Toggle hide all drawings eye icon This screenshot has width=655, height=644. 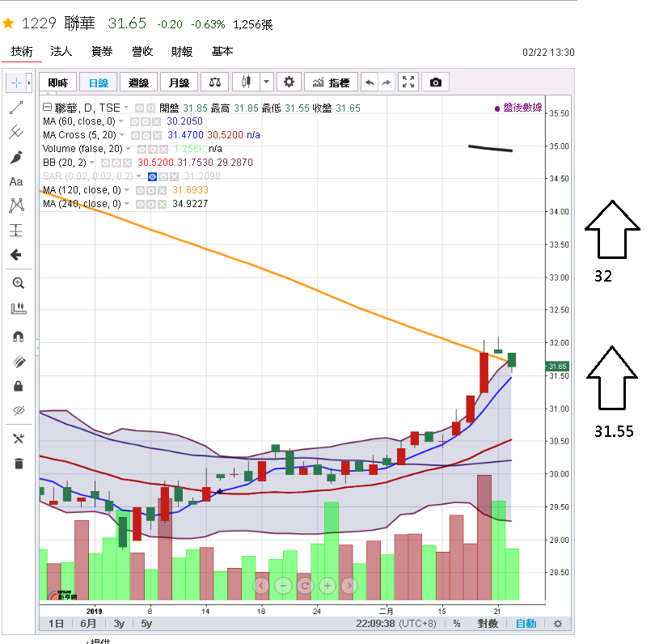(x=19, y=410)
